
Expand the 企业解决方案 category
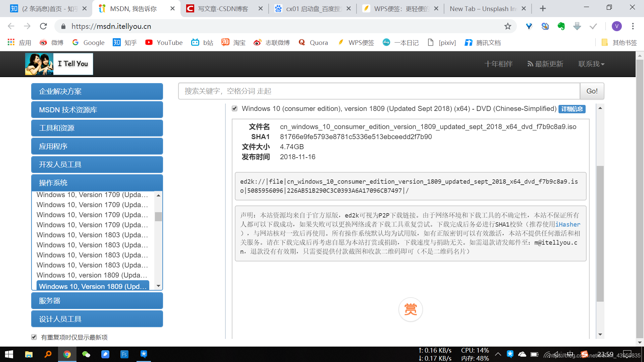(97, 91)
